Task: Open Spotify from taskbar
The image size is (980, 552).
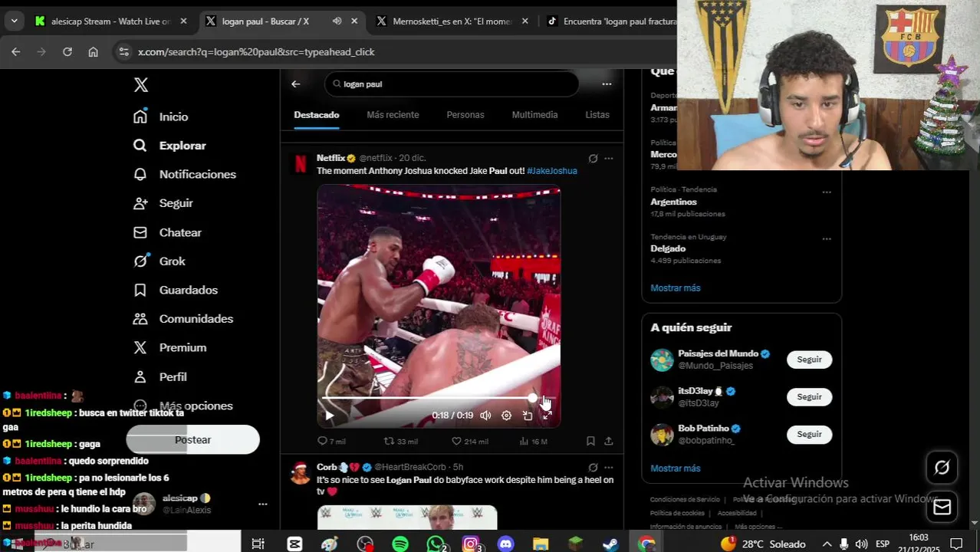Action: pos(400,544)
